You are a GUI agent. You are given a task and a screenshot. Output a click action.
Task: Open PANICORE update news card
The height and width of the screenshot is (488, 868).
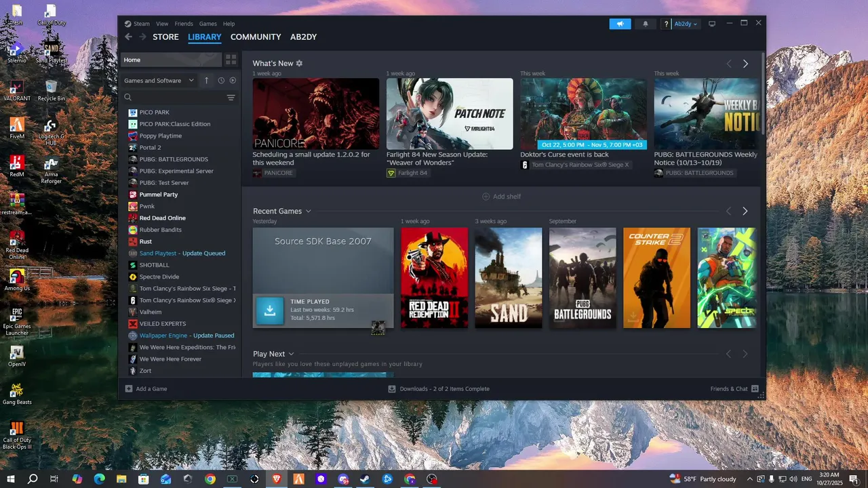(x=316, y=114)
